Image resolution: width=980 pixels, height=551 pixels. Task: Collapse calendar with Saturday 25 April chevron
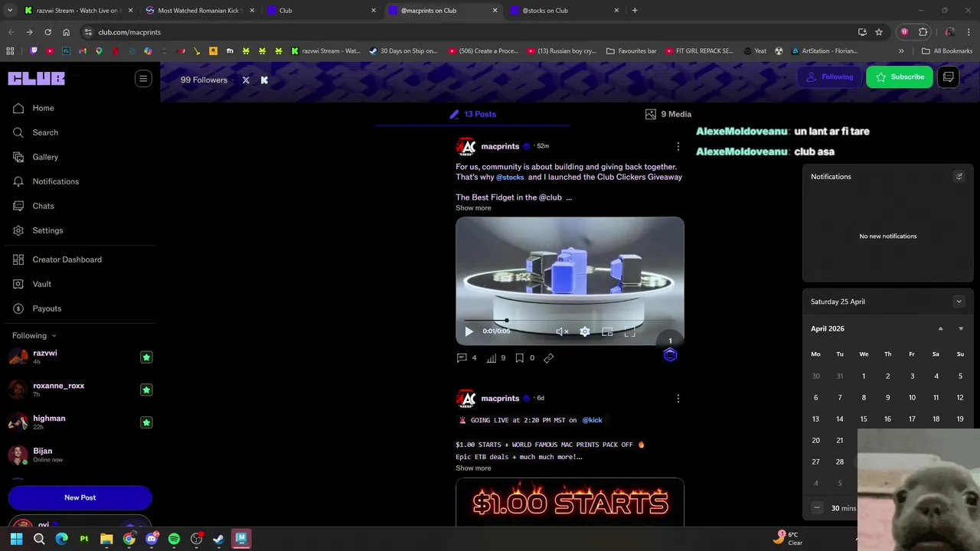tap(959, 302)
